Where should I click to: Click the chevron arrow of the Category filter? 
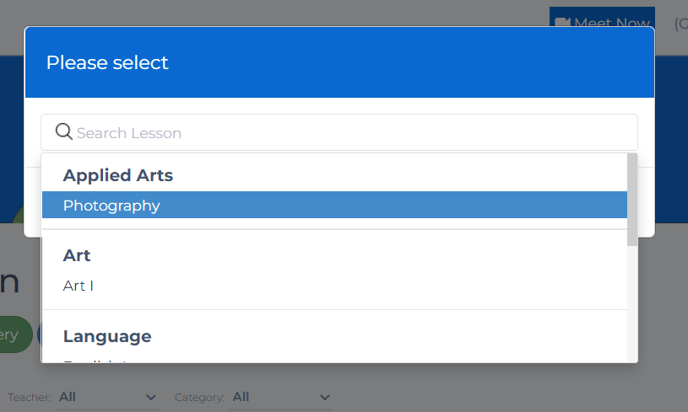point(324,398)
